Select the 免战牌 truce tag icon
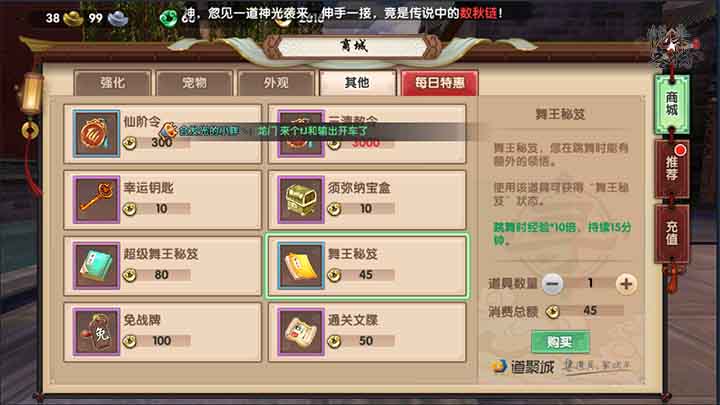The image size is (720, 405). point(96,332)
